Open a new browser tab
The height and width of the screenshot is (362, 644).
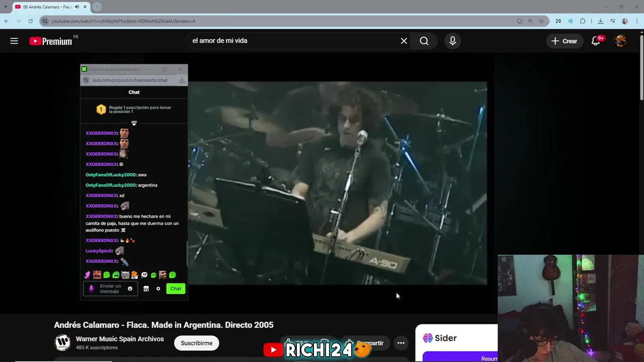pos(97,7)
